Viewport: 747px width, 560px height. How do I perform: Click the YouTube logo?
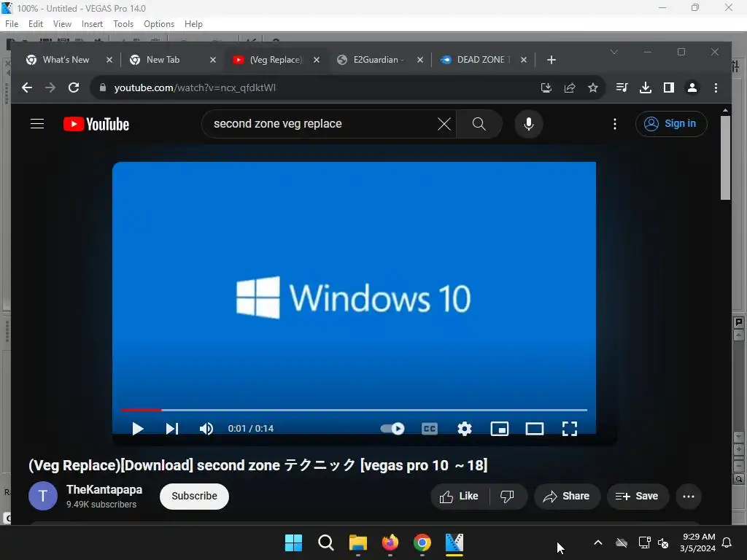pyautogui.click(x=96, y=124)
